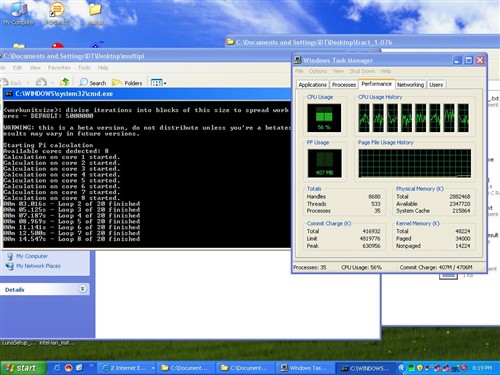
Task: Open the Help menu in multipi Explorer window
Action: pyautogui.click(x=103, y=68)
